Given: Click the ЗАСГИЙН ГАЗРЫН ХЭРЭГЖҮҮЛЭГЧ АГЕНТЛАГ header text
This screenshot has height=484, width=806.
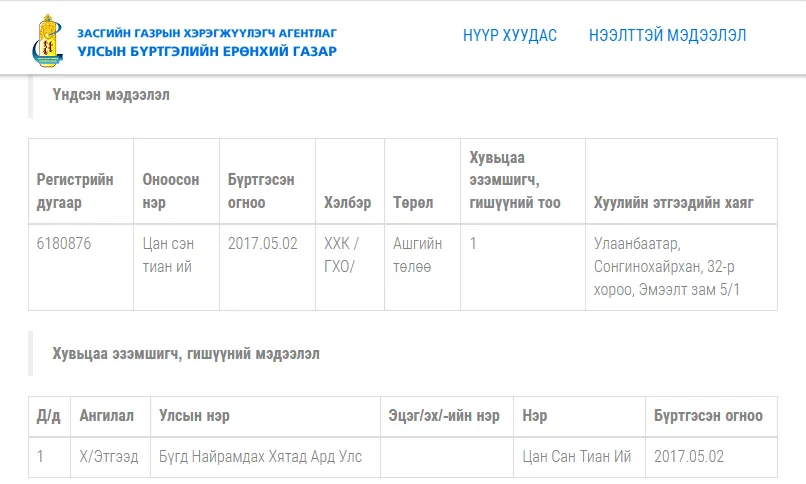Looking at the screenshot, I should 207,33.
